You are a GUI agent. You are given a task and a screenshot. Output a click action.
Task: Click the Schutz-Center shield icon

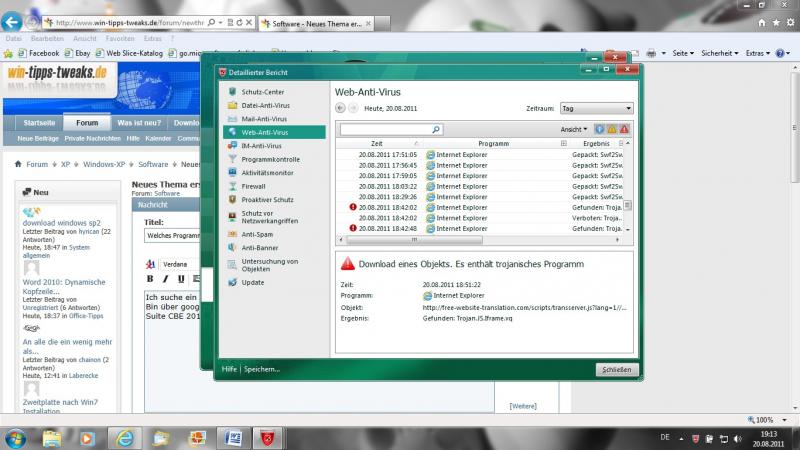coord(233,91)
